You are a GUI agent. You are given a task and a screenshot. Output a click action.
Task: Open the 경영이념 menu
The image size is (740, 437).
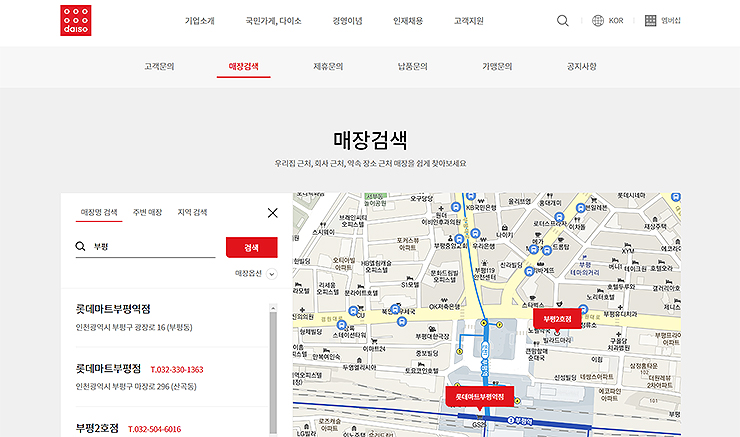pos(347,21)
